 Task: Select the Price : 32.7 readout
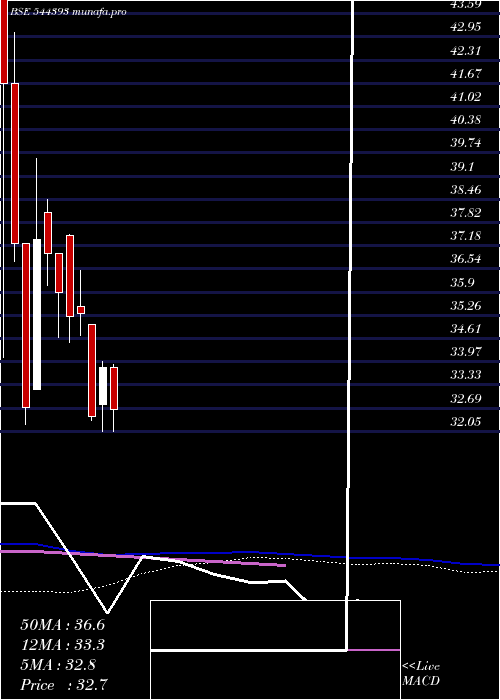pos(64,685)
